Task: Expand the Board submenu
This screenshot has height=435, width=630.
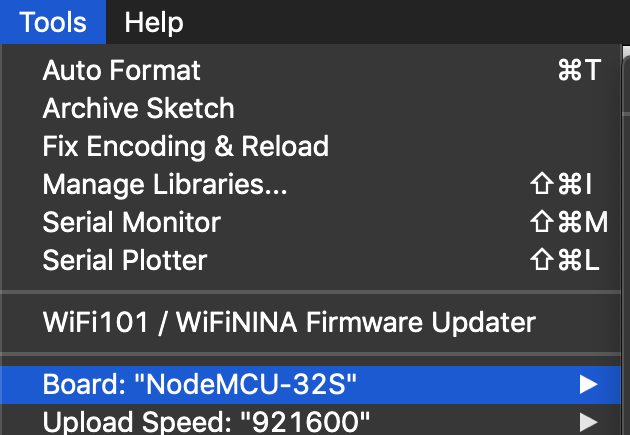Action: [200, 385]
